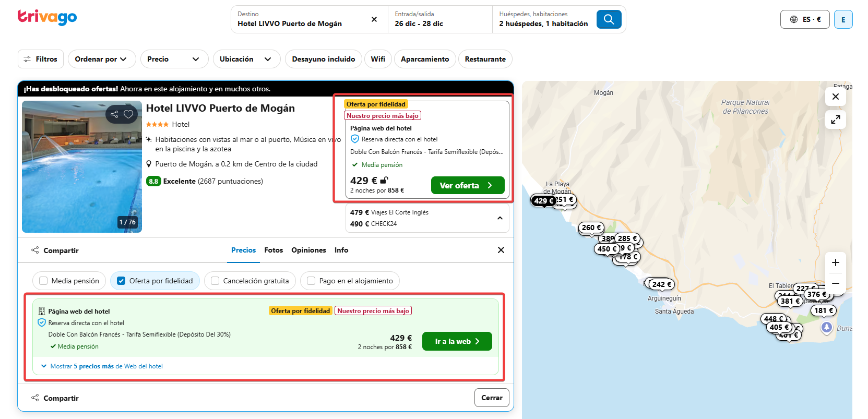Select the 285 € map price marker
Viewport: 868px width, 419px height.
(627, 238)
